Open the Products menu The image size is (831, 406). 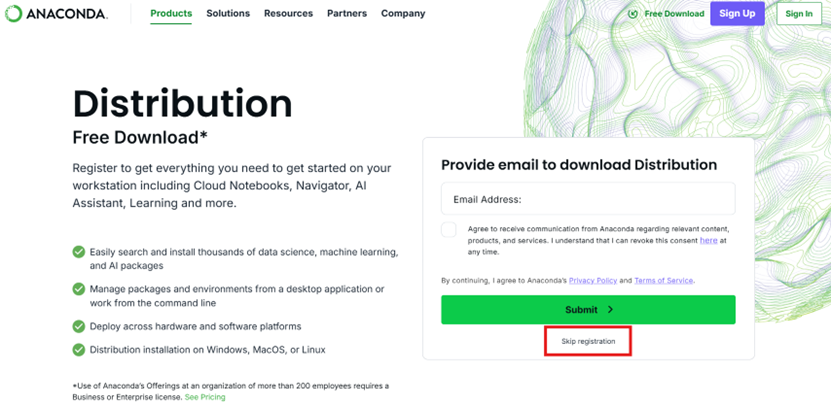[x=171, y=14]
